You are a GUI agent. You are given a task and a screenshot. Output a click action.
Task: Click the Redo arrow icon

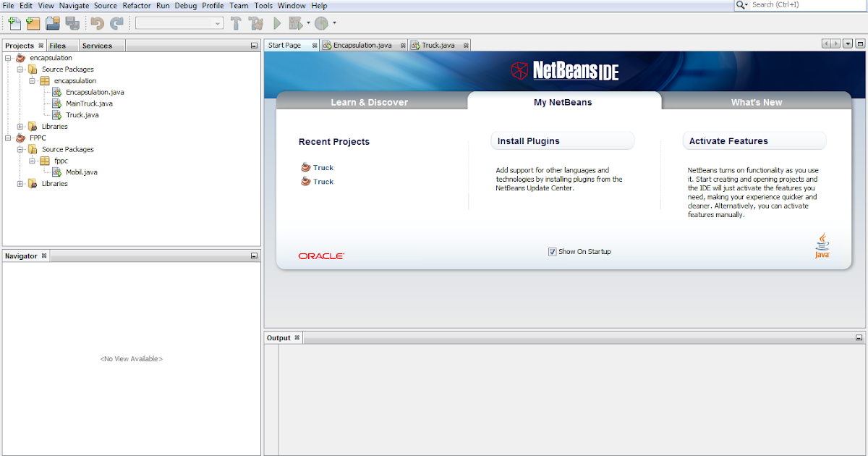116,23
